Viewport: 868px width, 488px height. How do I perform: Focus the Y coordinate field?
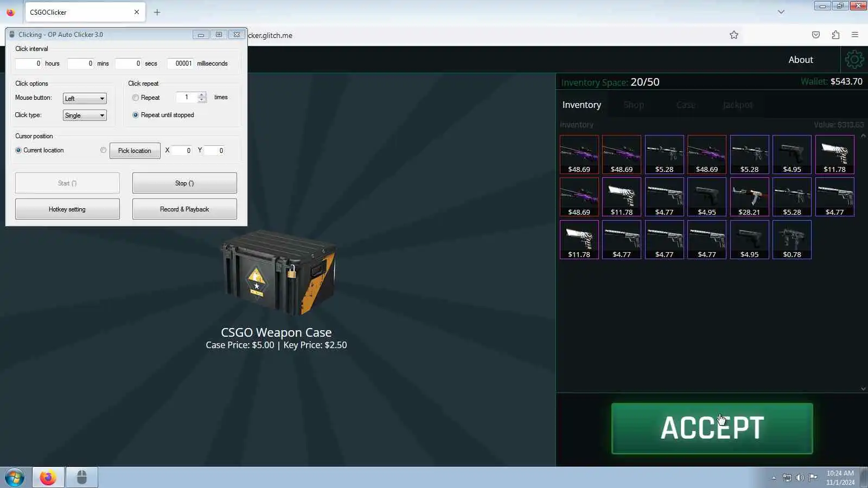(214, 150)
